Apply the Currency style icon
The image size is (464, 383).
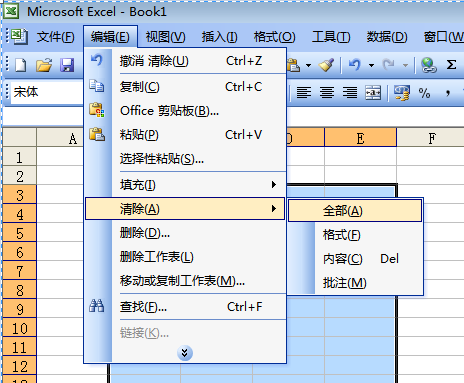click(401, 93)
